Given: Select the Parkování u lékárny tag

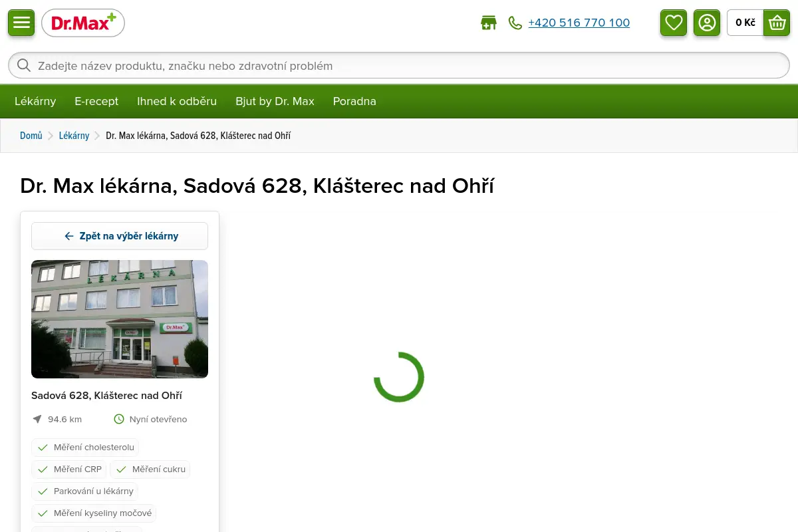Looking at the screenshot, I should (85, 491).
